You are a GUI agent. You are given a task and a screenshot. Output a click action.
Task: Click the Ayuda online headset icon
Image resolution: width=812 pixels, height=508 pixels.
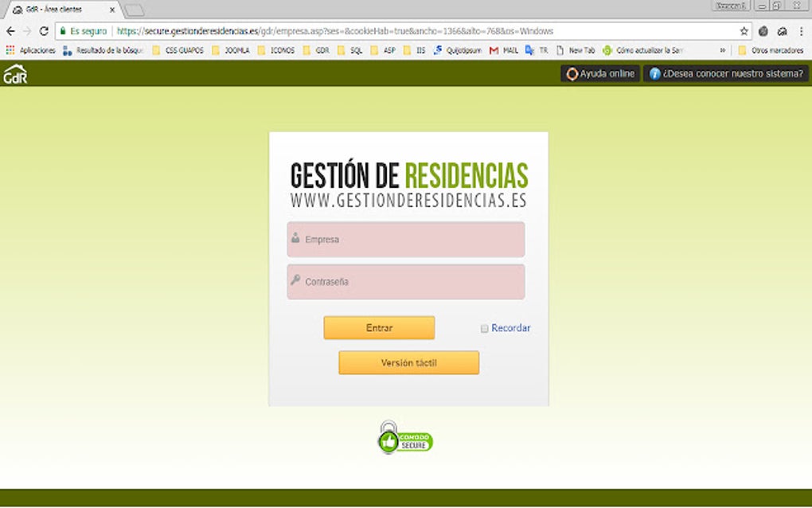[x=571, y=72]
